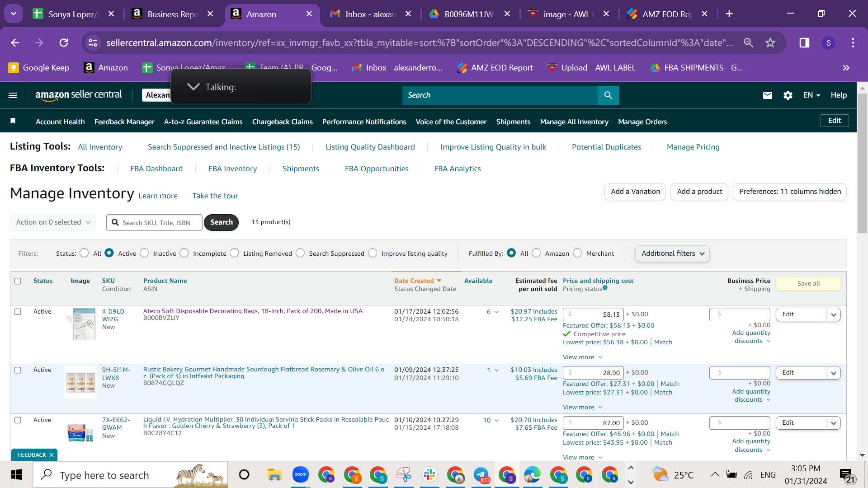Open the EN language dropdown
The width and height of the screenshot is (868, 488).
click(811, 95)
